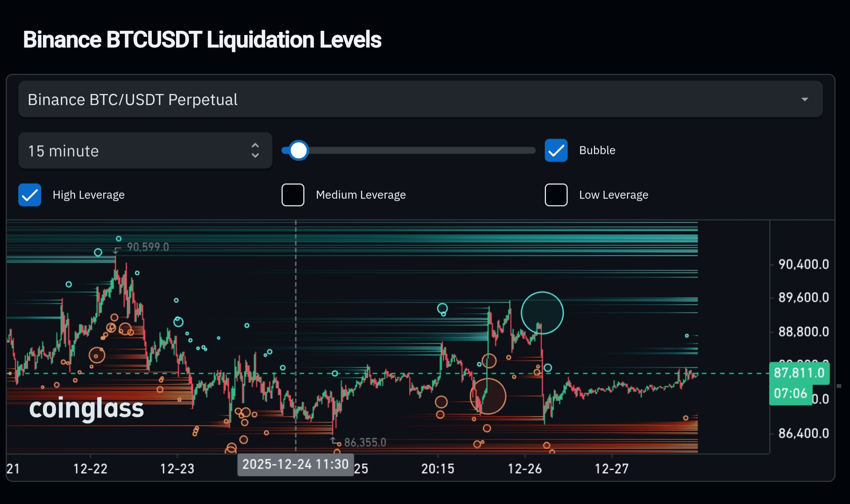Click the 12-22 date on time axis
The image size is (850, 504).
click(x=90, y=469)
